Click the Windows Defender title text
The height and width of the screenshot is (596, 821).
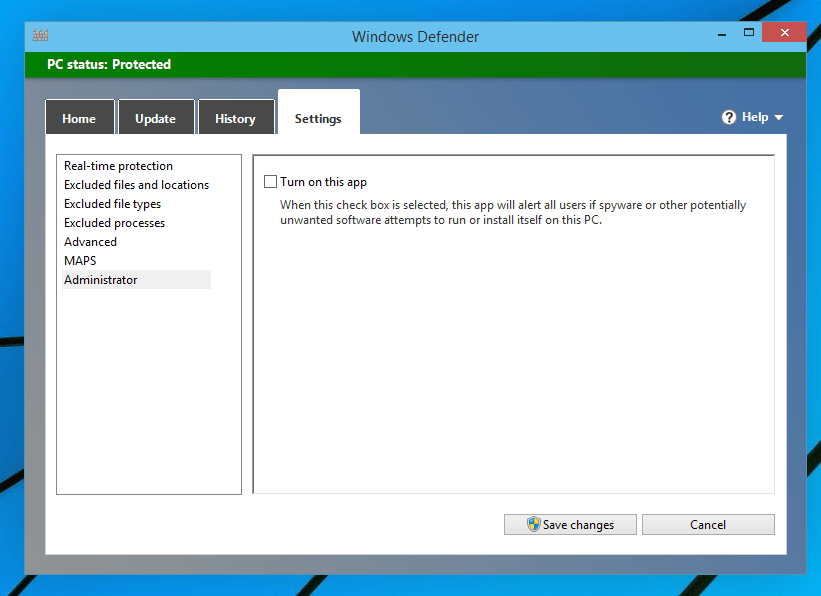click(415, 37)
